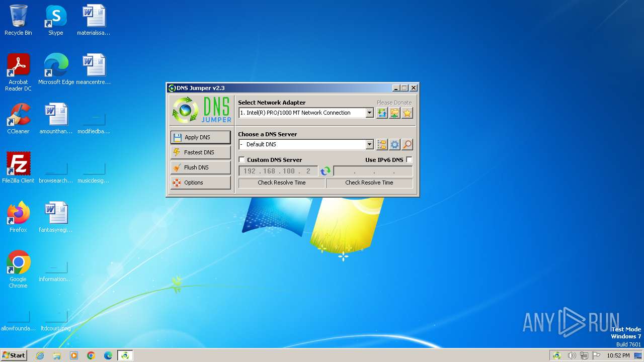The width and height of the screenshot is (644, 362).
Task: Click right Check Resolve Time button
Action: pos(369,183)
